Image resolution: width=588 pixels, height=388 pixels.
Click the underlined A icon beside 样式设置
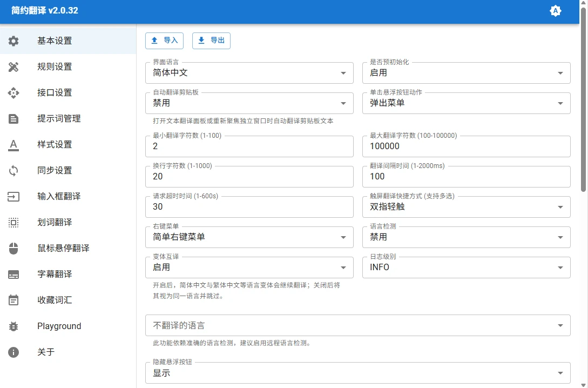[13, 145]
